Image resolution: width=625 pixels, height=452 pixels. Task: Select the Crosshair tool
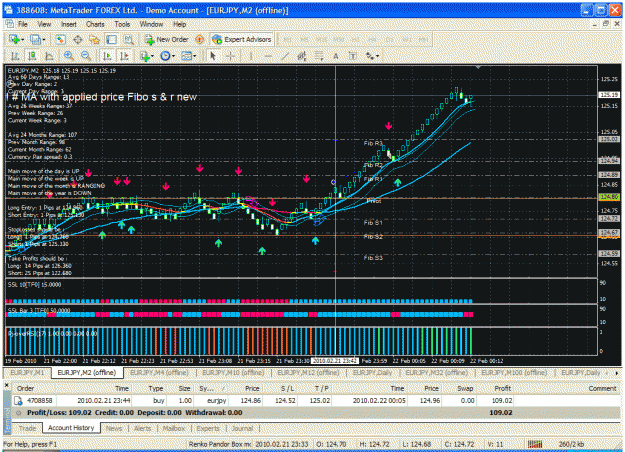(x=230, y=56)
